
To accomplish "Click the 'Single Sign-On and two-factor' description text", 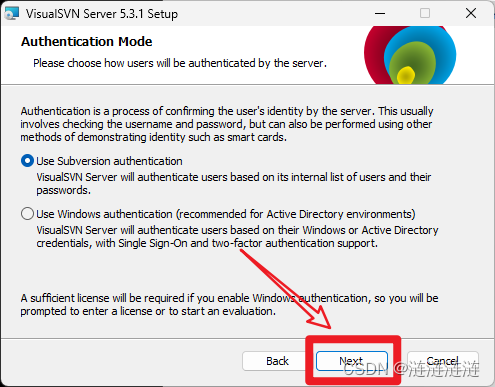I will point(237,237).
